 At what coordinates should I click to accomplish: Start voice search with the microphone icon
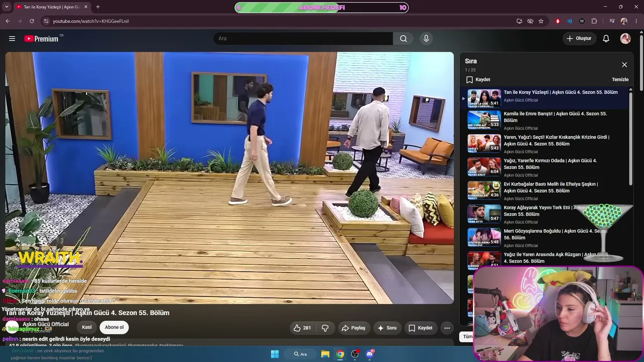pos(426,39)
